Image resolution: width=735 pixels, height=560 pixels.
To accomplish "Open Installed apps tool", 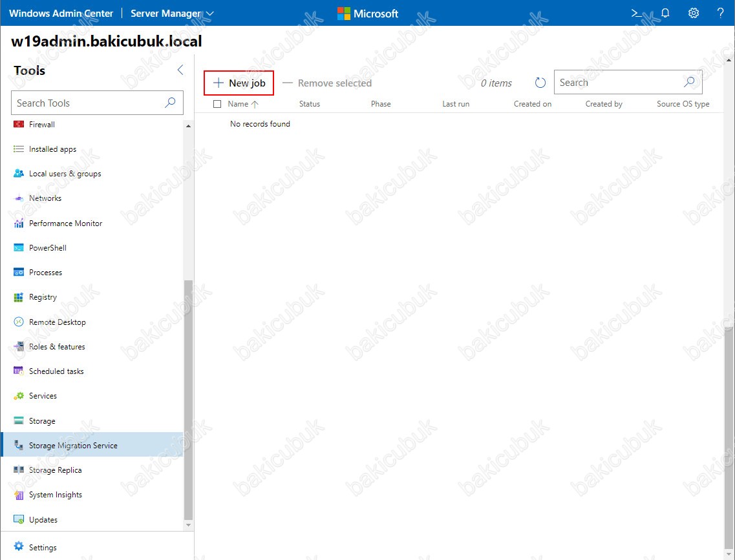I will click(52, 149).
